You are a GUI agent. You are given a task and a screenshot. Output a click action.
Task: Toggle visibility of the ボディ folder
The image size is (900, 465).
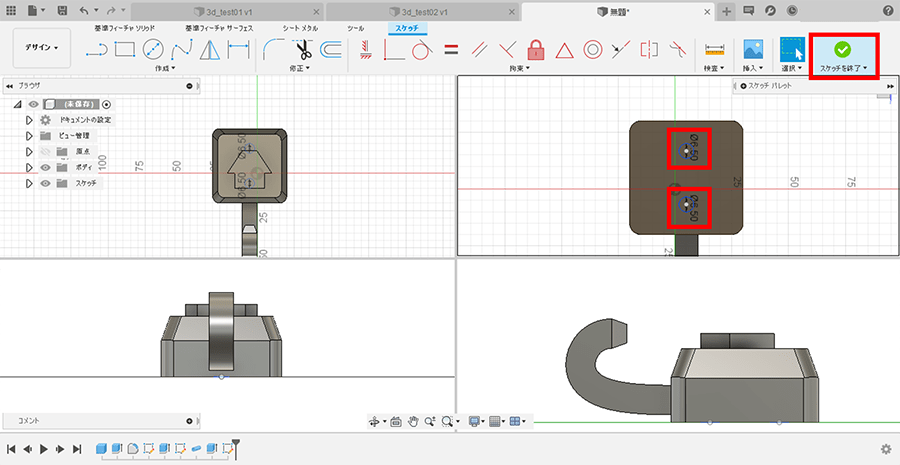pyautogui.click(x=45, y=167)
